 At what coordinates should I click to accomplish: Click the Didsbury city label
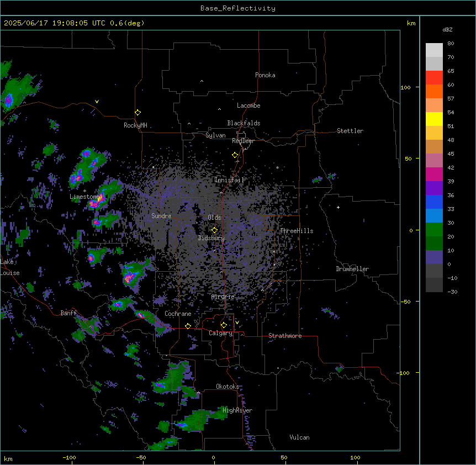click(x=211, y=238)
